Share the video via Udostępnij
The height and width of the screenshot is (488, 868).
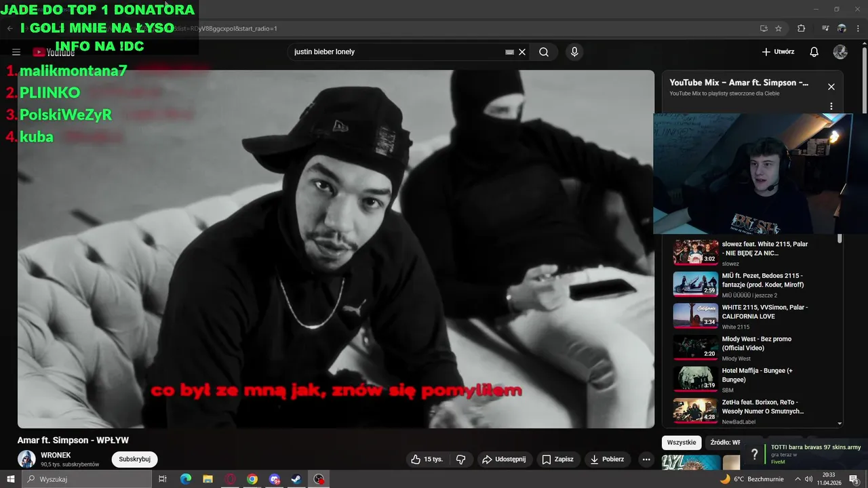[504, 460]
